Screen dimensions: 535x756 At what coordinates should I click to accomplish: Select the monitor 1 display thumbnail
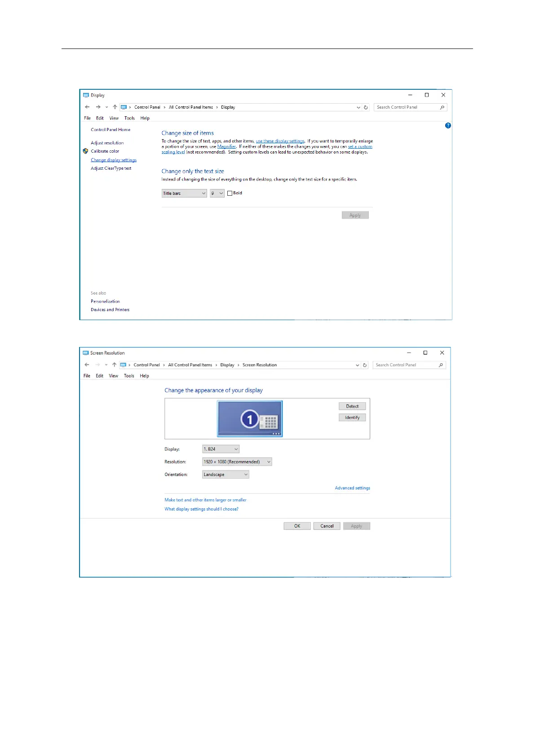(x=250, y=419)
